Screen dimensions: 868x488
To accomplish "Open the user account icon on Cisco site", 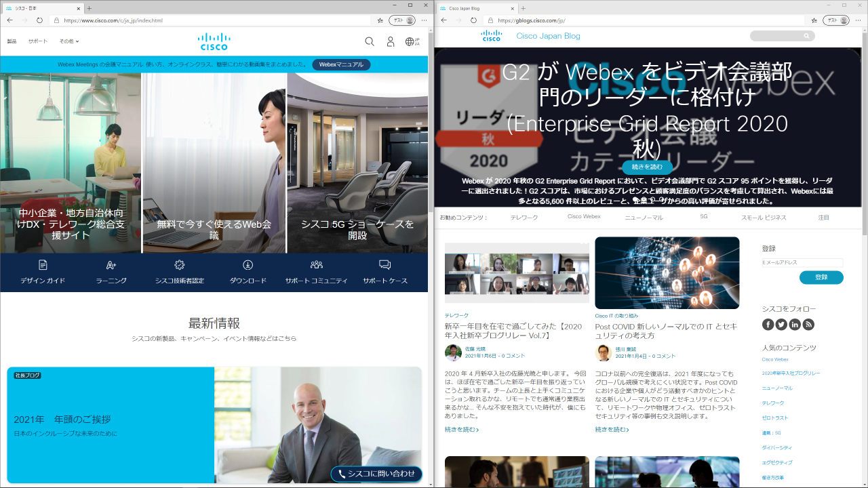I will (391, 41).
